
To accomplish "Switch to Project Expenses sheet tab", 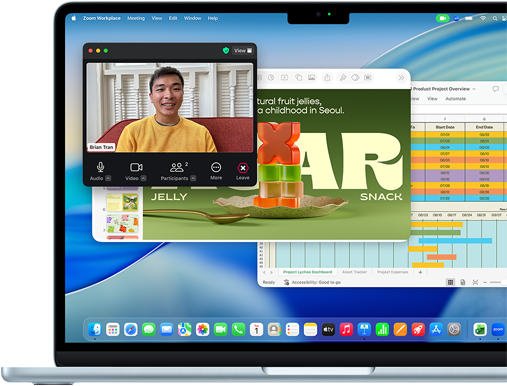I will click(x=392, y=272).
